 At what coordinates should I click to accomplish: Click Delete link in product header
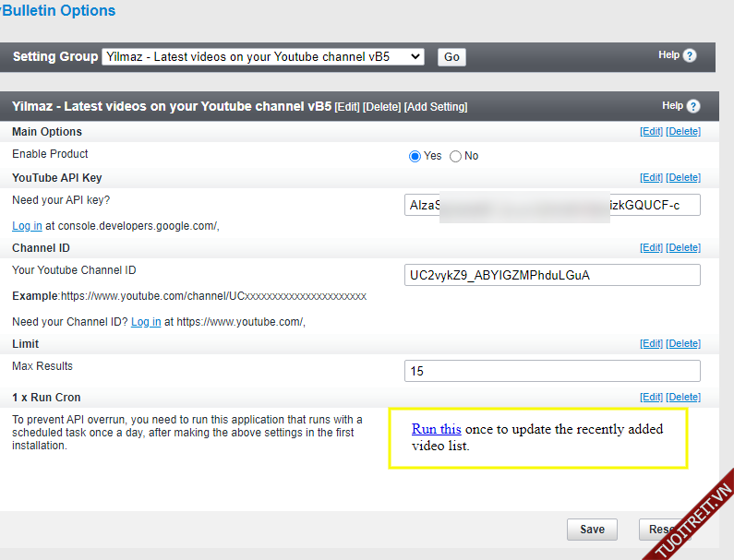pos(381,107)
